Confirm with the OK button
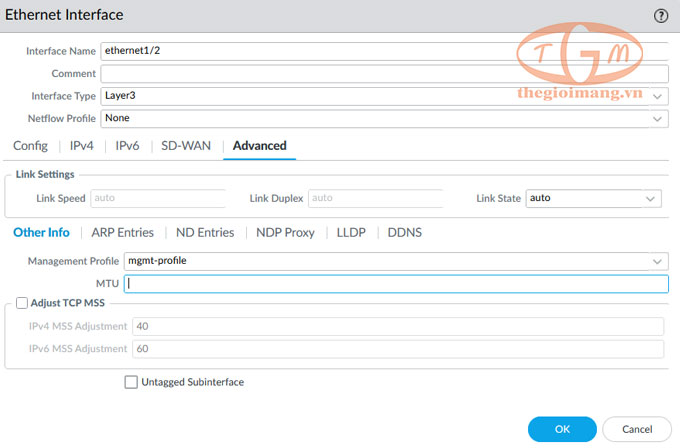This screenshot has width=680, height=448. click(562, 429)
